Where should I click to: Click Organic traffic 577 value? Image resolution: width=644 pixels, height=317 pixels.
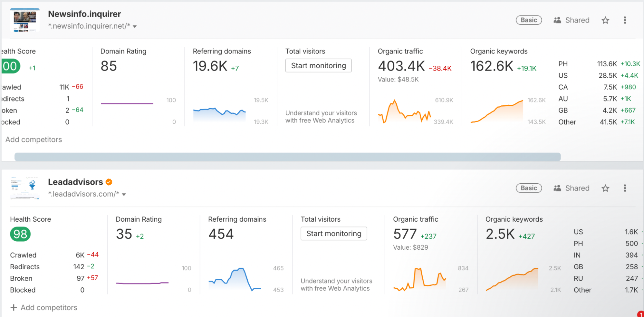pyautogui.click(x=405, y=234)
